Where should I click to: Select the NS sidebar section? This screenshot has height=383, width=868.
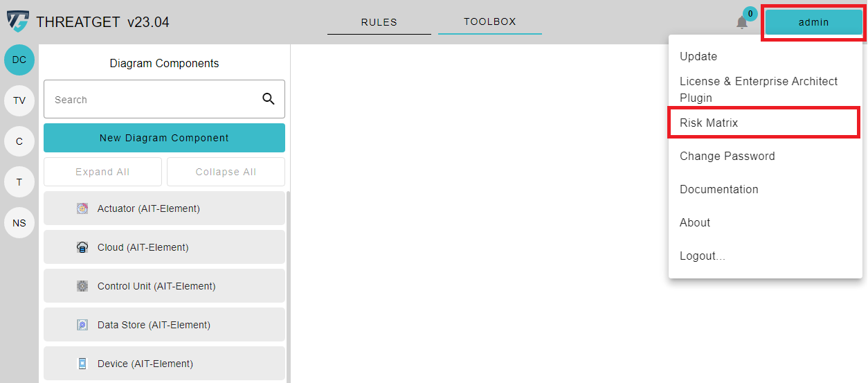click(x=19, y=223)
